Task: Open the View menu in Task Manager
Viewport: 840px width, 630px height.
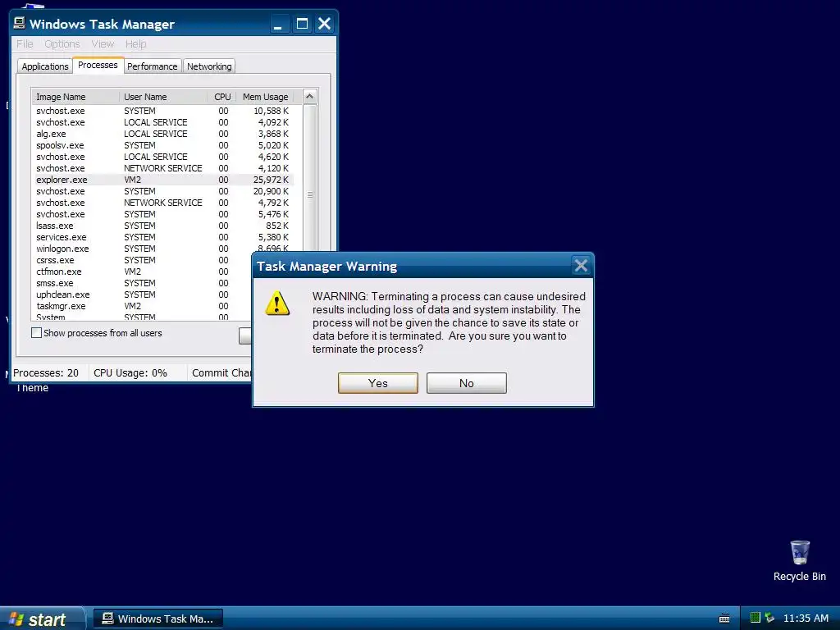Action: (x=103, y=44)
